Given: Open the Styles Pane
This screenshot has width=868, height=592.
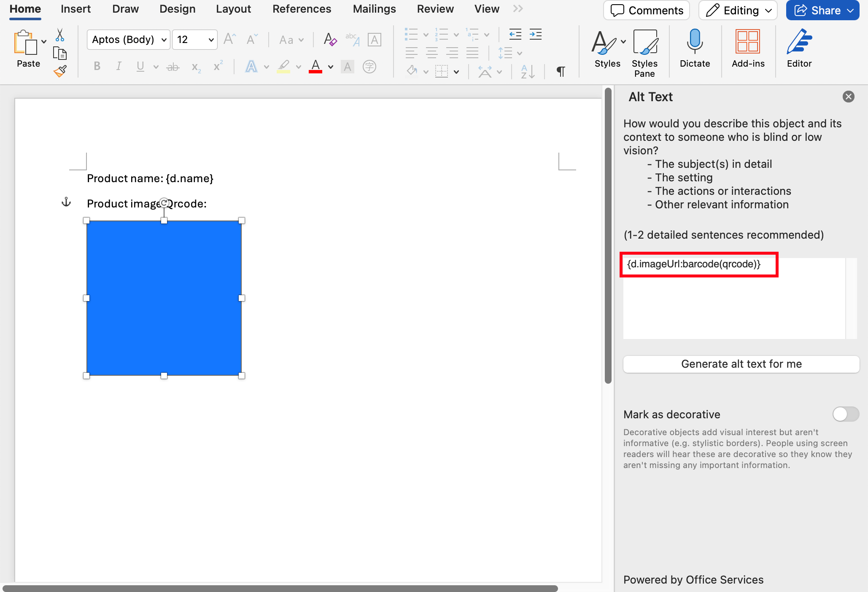Looking at the screenshot, I should click(644, 42).
